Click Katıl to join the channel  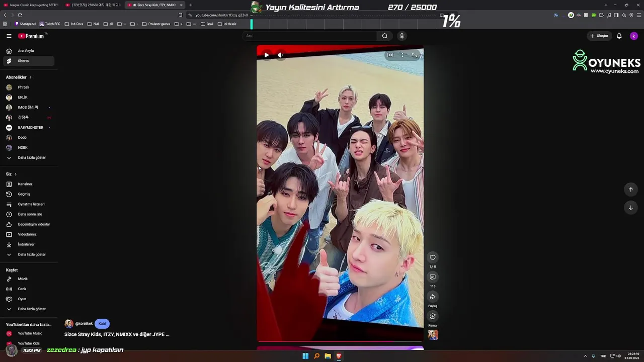point(102,324)
